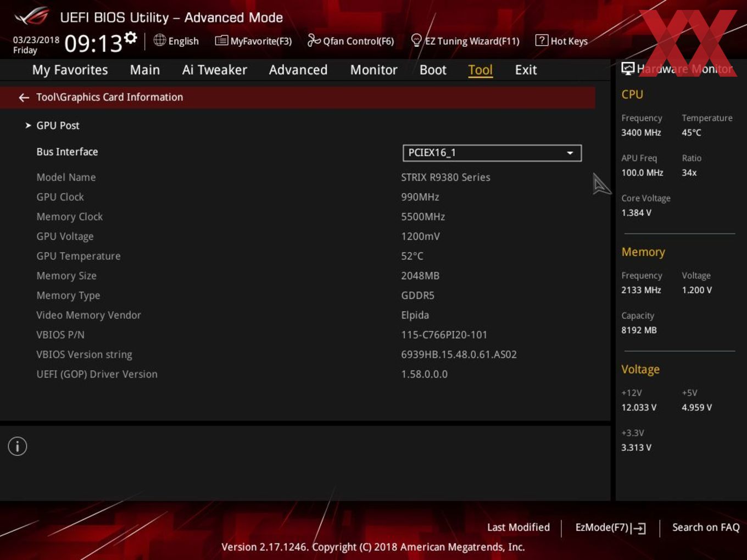Open the Boot tab
The image size is (747, 560).
tap(433, 70)
